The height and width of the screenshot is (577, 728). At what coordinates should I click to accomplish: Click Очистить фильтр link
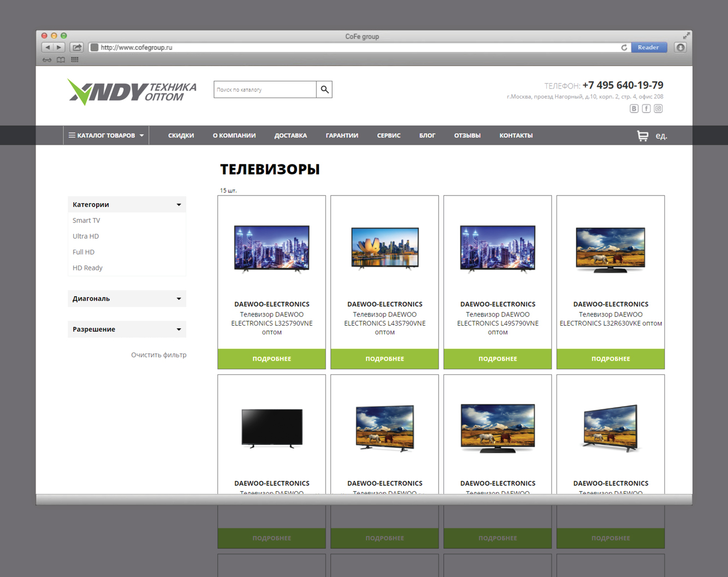coord(159,355)
